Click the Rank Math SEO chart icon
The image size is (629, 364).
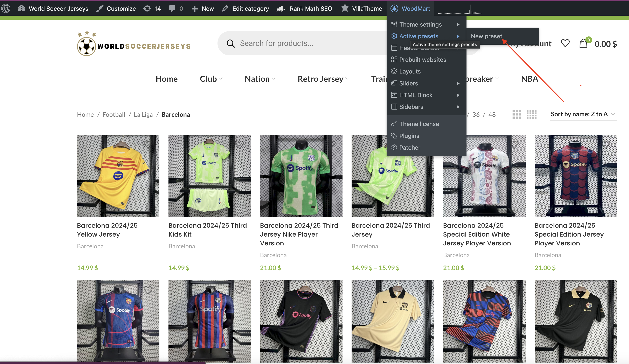tap(281, 8)
